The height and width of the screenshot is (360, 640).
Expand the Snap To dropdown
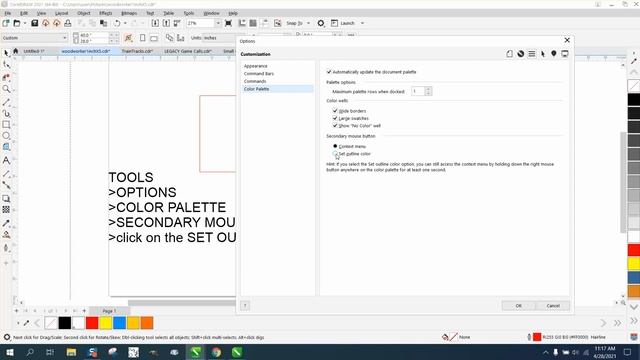pyautogui.click(x=309, y=23)
